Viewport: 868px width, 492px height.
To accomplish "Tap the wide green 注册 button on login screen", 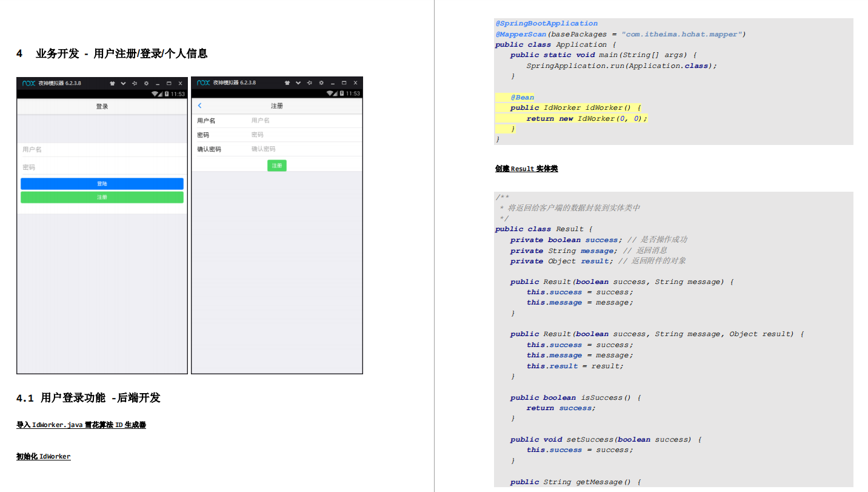I will click(102, 197).
